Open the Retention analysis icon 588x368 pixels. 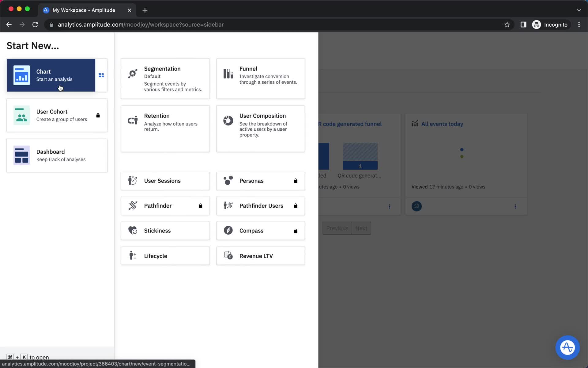click(133, 121)
